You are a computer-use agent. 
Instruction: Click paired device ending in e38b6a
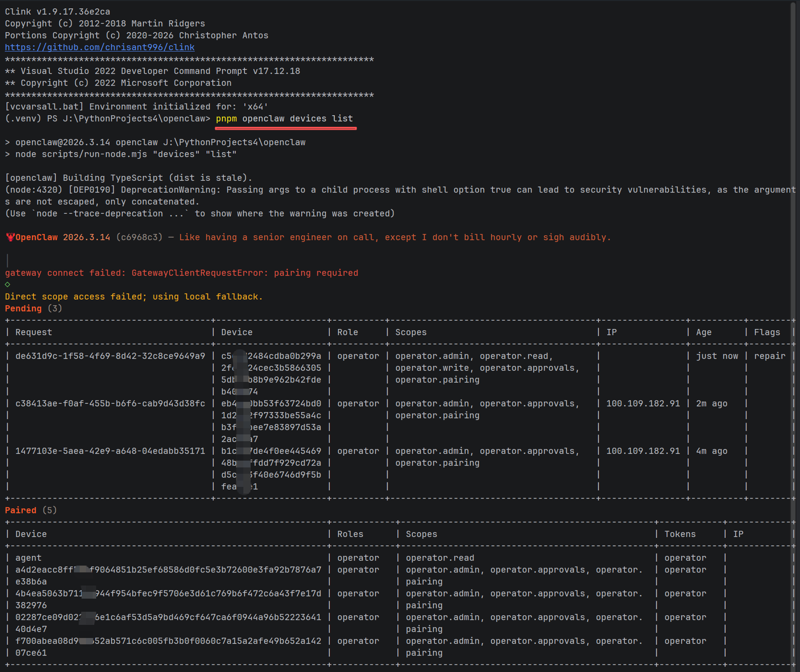point(168,575)
